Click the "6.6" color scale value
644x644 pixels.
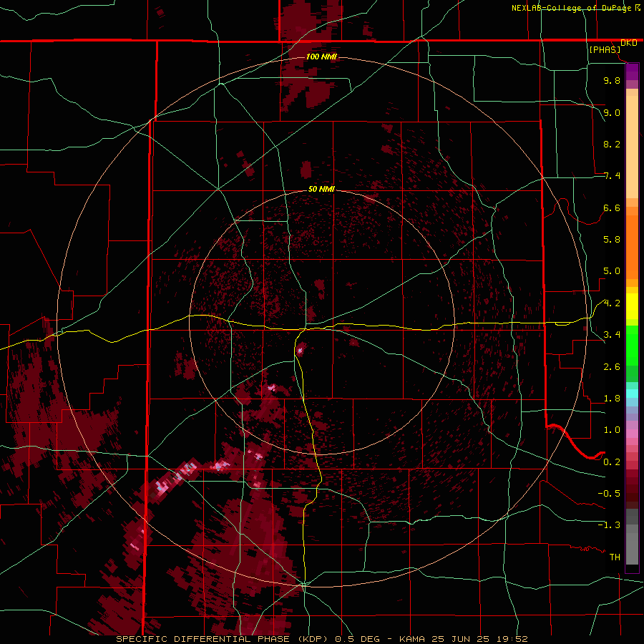pos(612,208)
